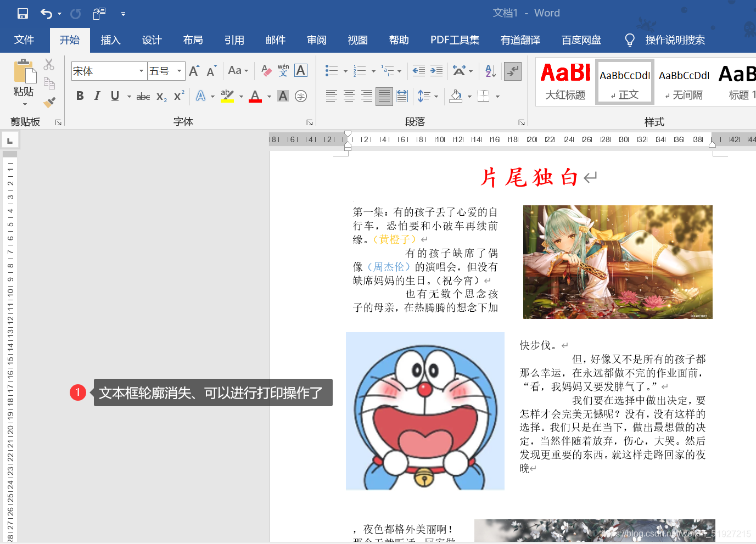Toggle Italic formatting

click(97, 96)
